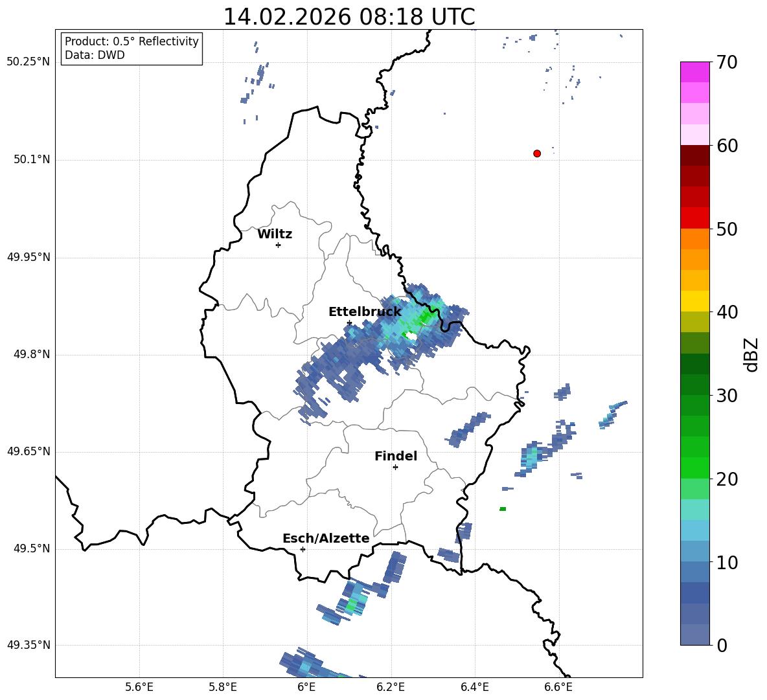Click the orange colorbar segment below 50
The image size is (767, 700).
coord(694,239)
